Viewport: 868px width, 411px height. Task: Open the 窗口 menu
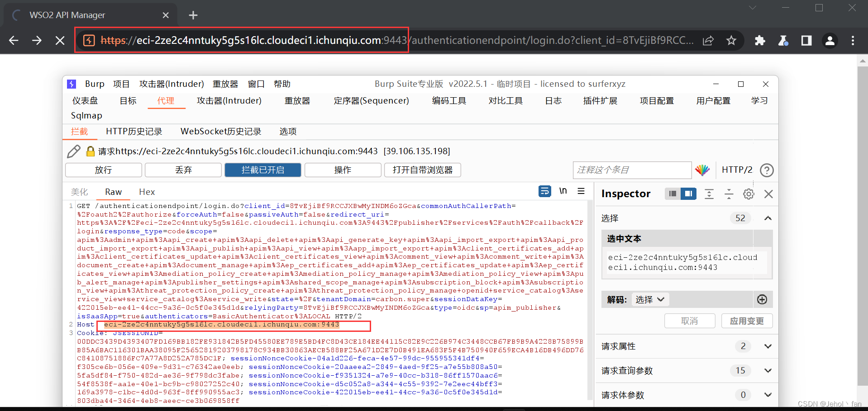click(256, 84)
